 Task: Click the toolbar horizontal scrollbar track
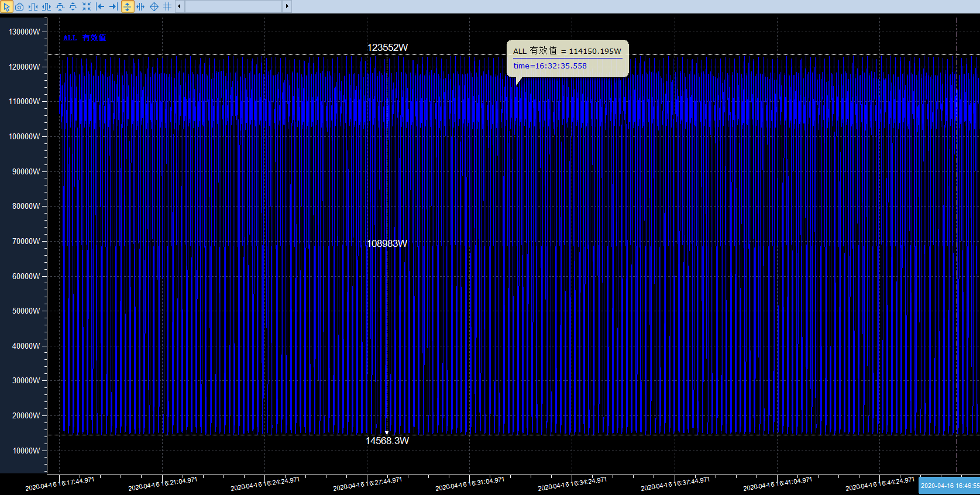pyautogui.click(x=233, y=6)
